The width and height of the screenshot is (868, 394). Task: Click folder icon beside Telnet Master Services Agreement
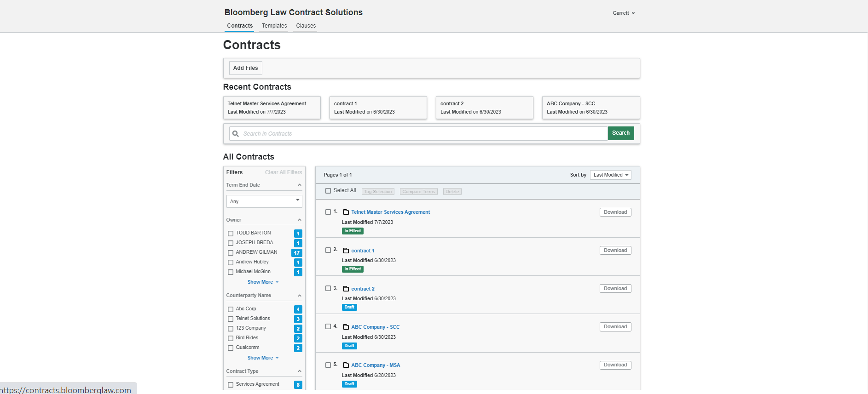coord(346,212)
